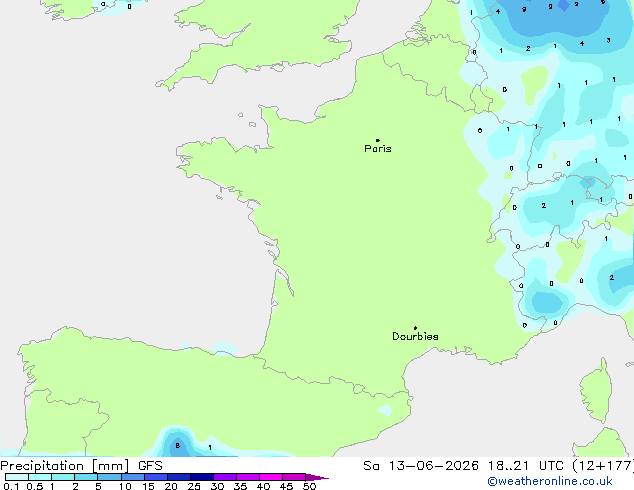Pick the 40–45 mm magenta legend swatch
This screenshot has width=634, height=490.
coord(271,477)
